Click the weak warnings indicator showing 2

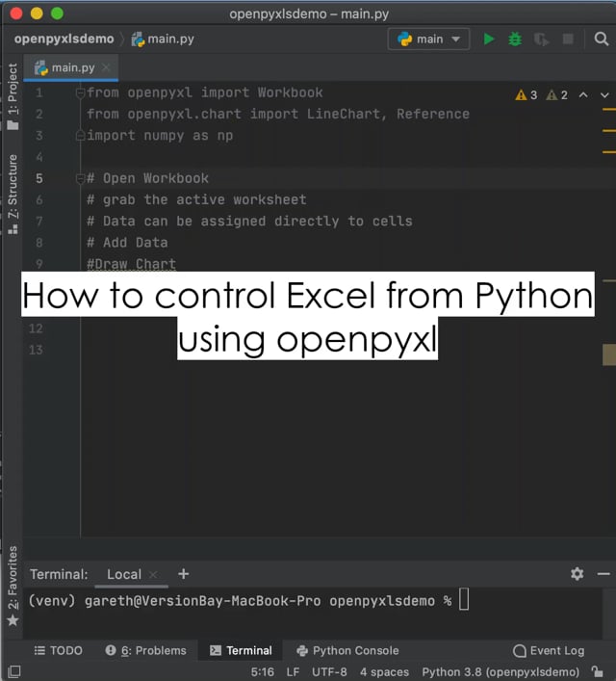(557, 95)
